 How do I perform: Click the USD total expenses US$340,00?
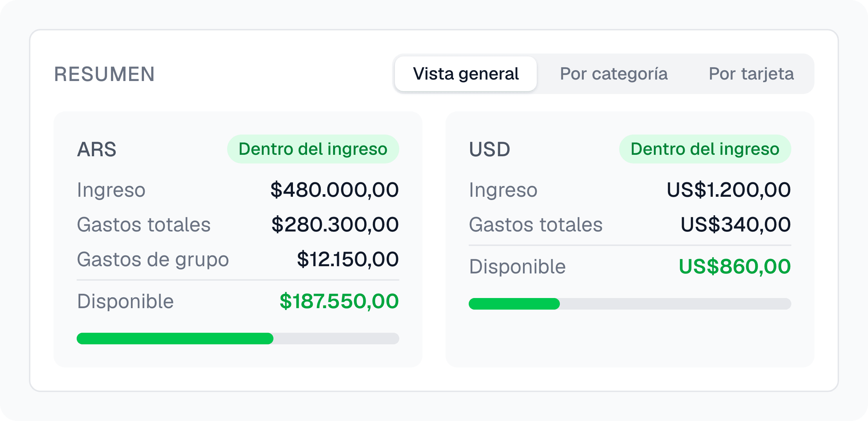click(x=736, y=225)
